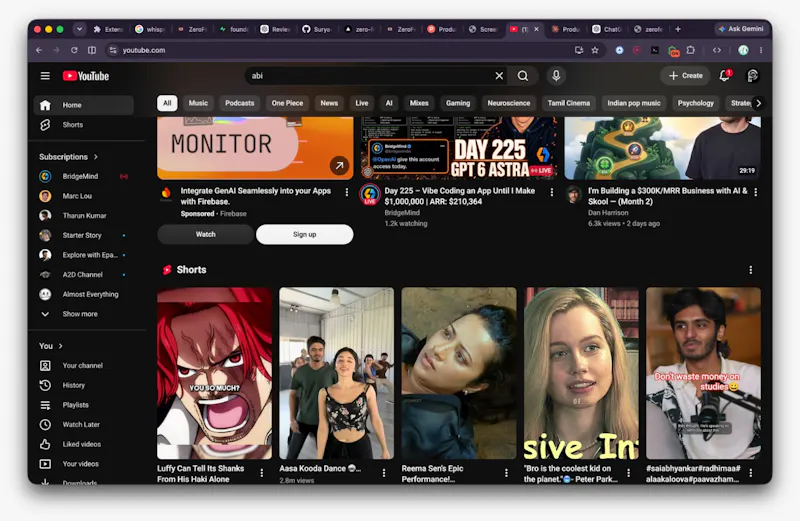Show more category chips with right arrow

pos(759,103)
